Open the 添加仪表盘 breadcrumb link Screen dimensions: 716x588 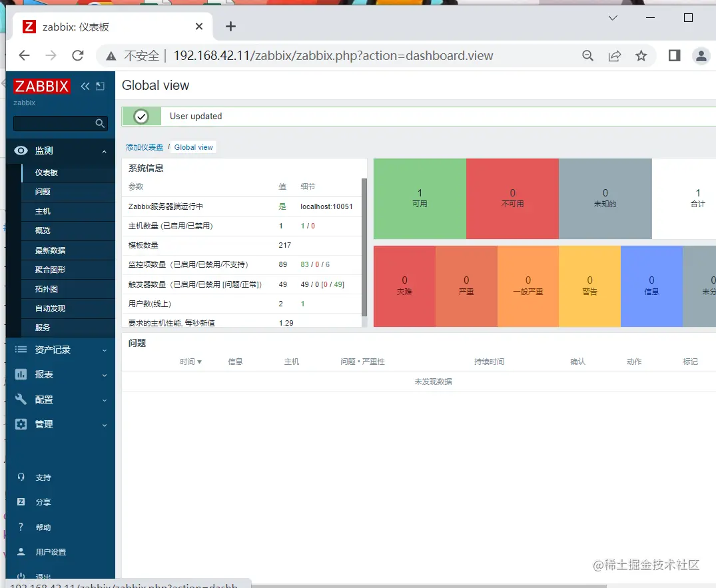[x=145, y=147]
